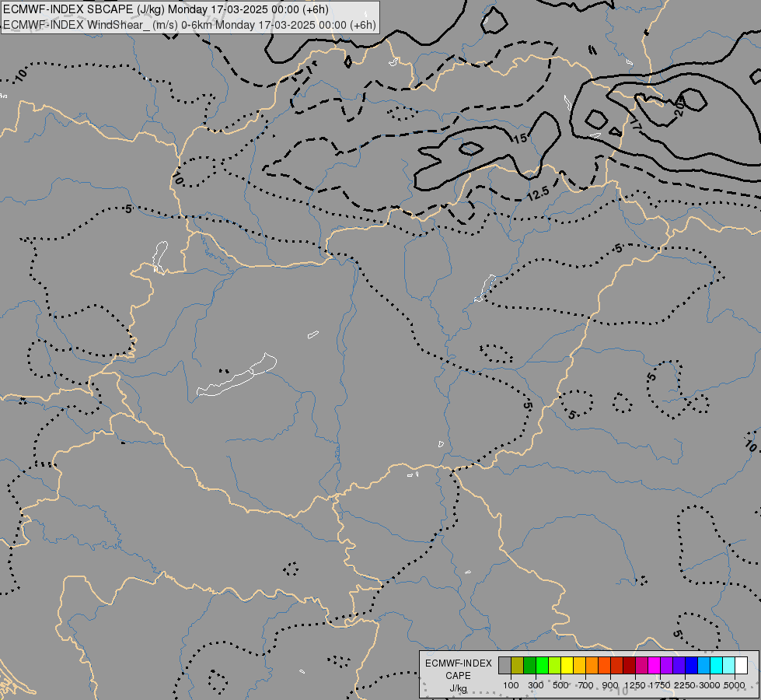
Task: Select the dark red legend swatch
Action: coord(629,665)
